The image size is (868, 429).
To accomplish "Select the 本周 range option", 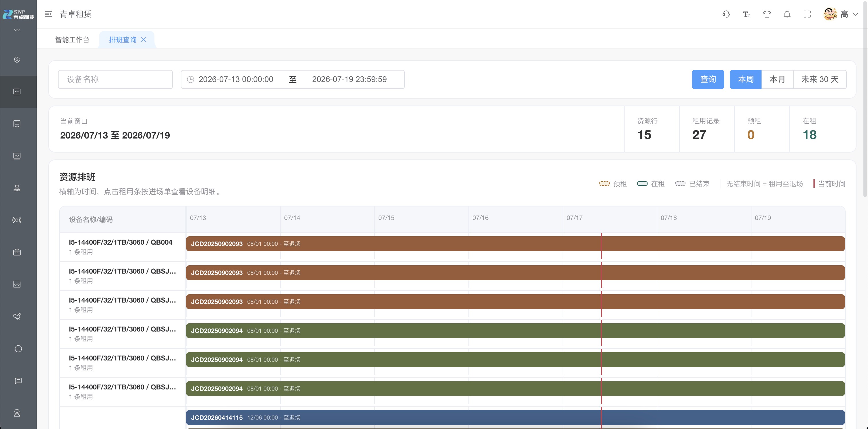I will (x=746, y=79).
